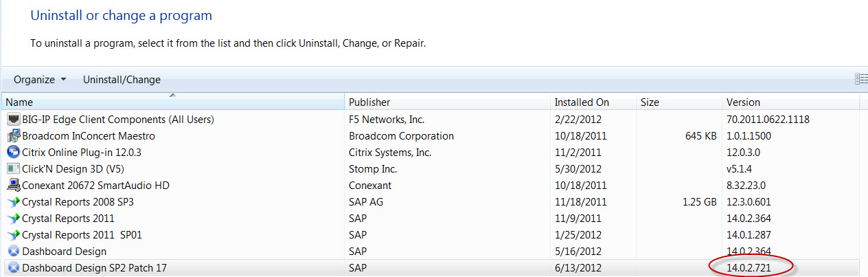Sort by the Publisher column header

(x=447, y=102)
